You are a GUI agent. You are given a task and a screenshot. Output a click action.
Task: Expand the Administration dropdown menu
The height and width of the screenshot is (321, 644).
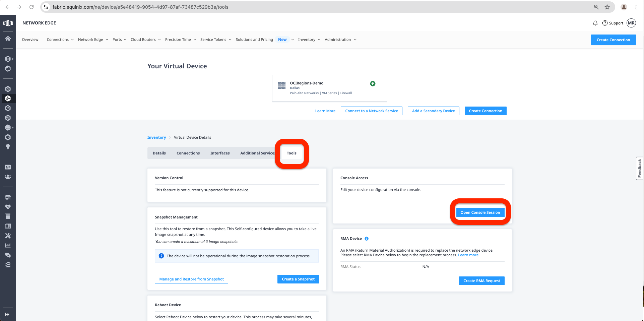(341, 40)
